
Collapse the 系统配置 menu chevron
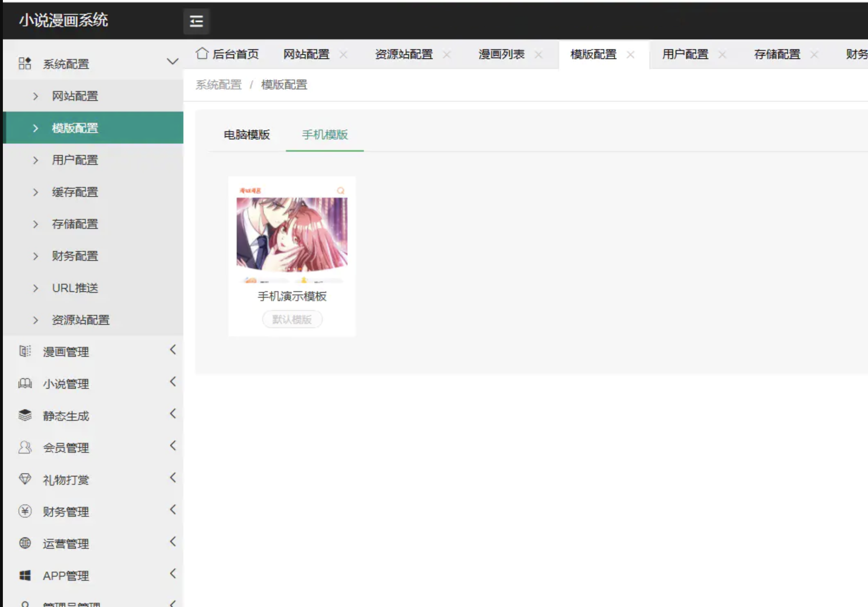(173, 62)
